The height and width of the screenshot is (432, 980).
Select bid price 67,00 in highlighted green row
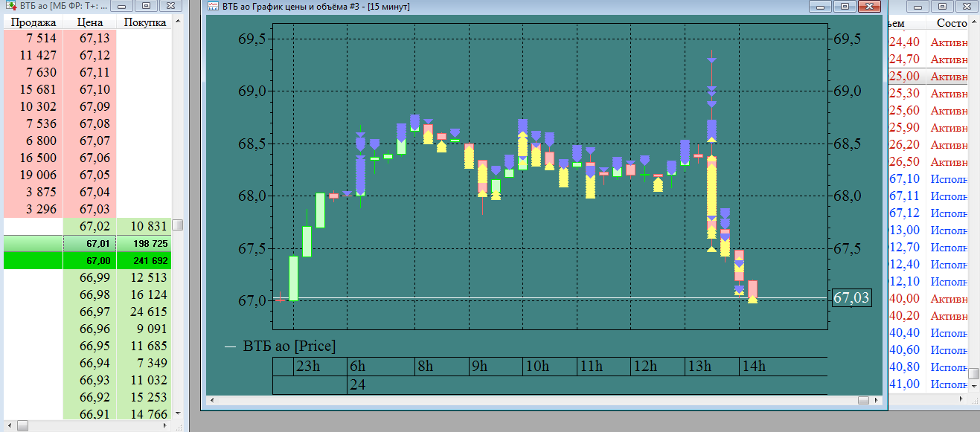[97, 261]
